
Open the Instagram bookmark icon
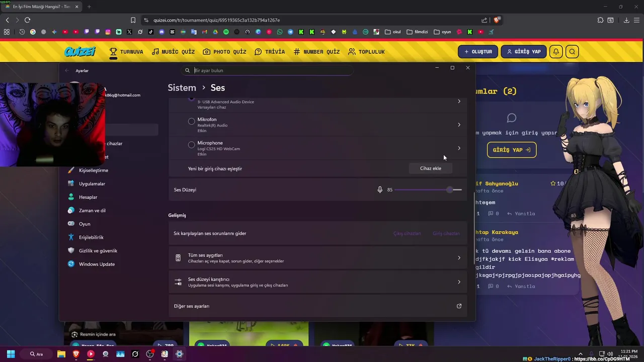click(108, 32)
